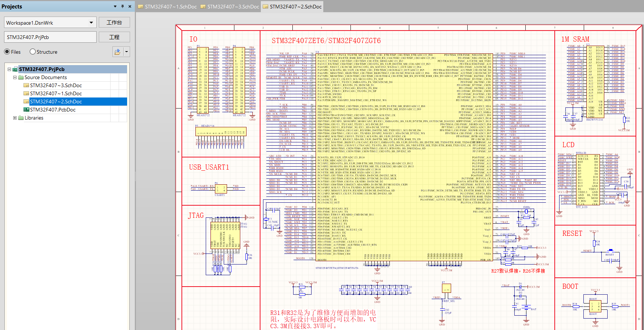Click the open project folder icon button
This screenshot has height=330, width=644.
click(118, 52)
